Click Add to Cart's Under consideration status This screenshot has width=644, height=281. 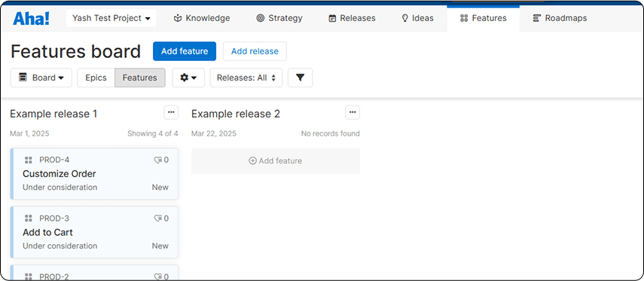60,246
